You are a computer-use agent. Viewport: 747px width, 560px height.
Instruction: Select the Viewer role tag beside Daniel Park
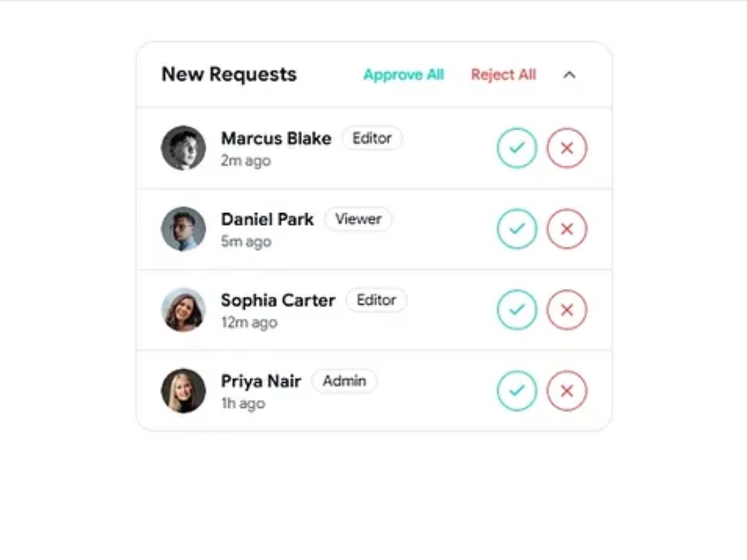click(x=358, y=219)
